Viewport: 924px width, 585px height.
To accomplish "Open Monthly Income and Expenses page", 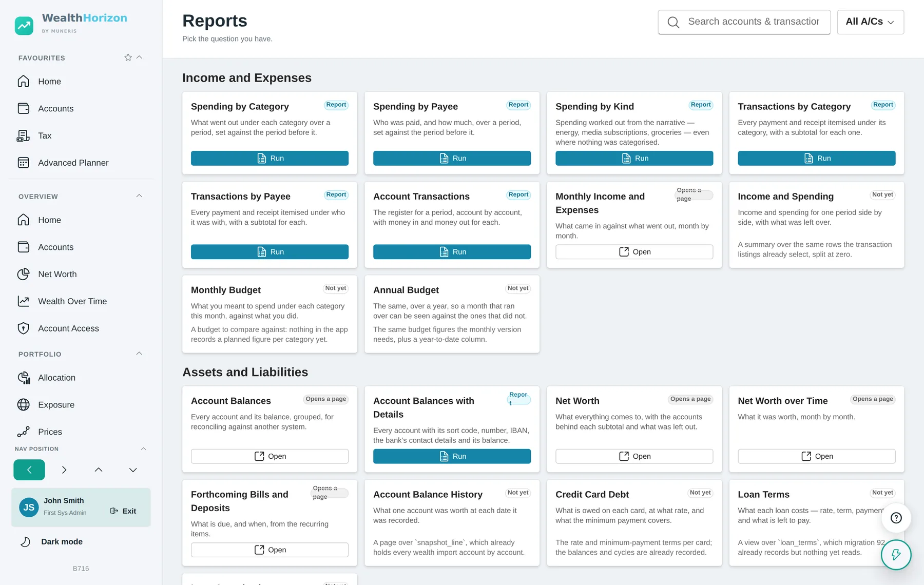I will click(634, 252).
